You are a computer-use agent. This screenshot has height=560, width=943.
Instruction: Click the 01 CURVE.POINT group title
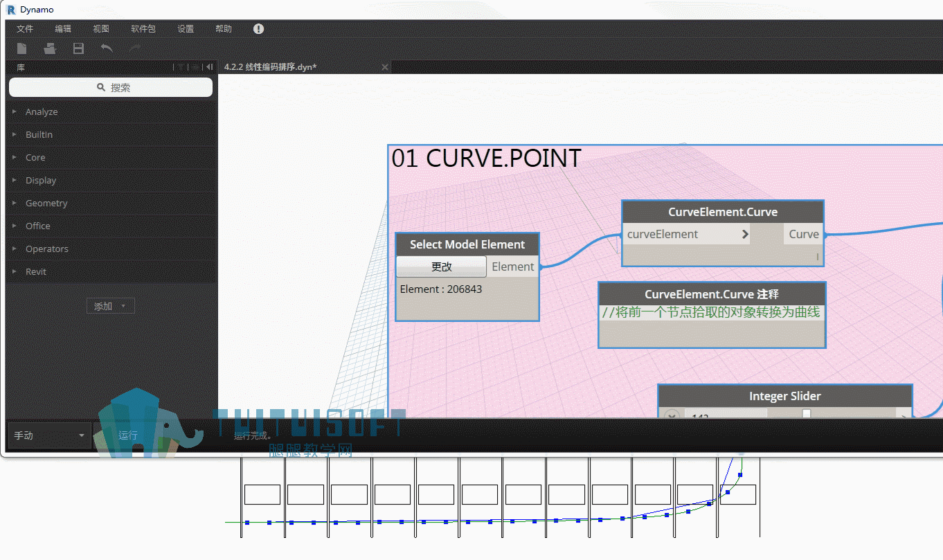pyautogui.click(x=486, y=159)
